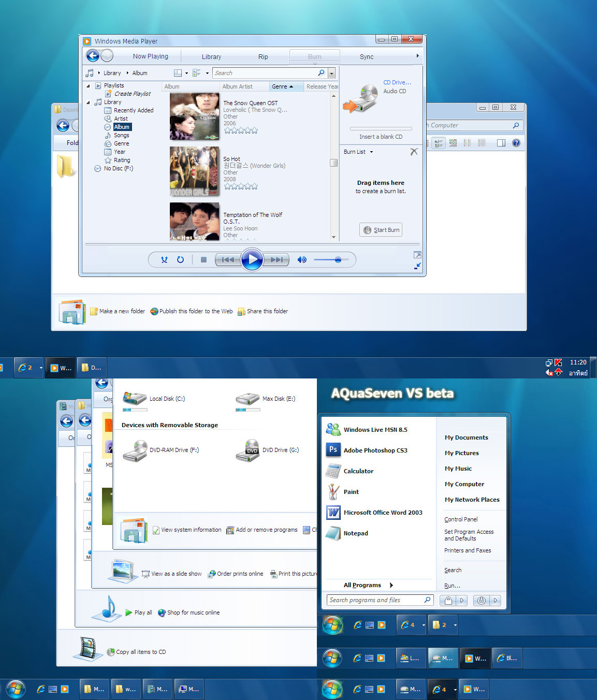The image size is (597, 700).
Task: Switch to the Burn tab
Action: [315, 56]
